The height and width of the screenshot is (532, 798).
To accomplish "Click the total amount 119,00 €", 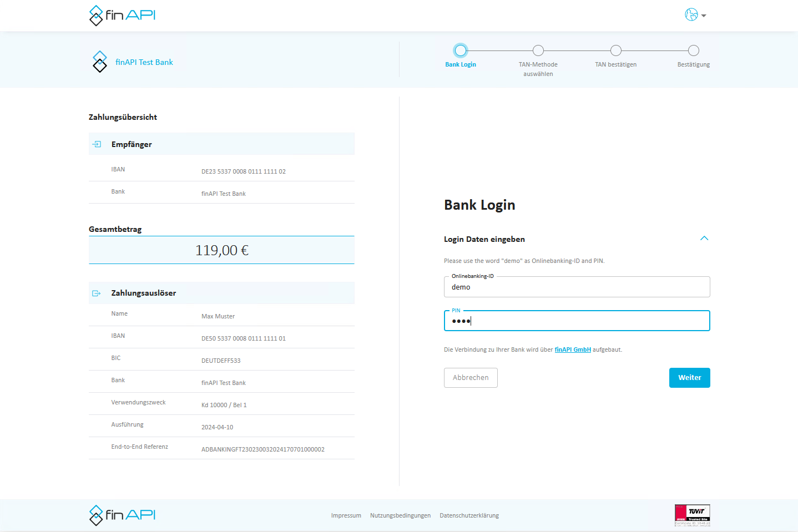I will 222,250.
